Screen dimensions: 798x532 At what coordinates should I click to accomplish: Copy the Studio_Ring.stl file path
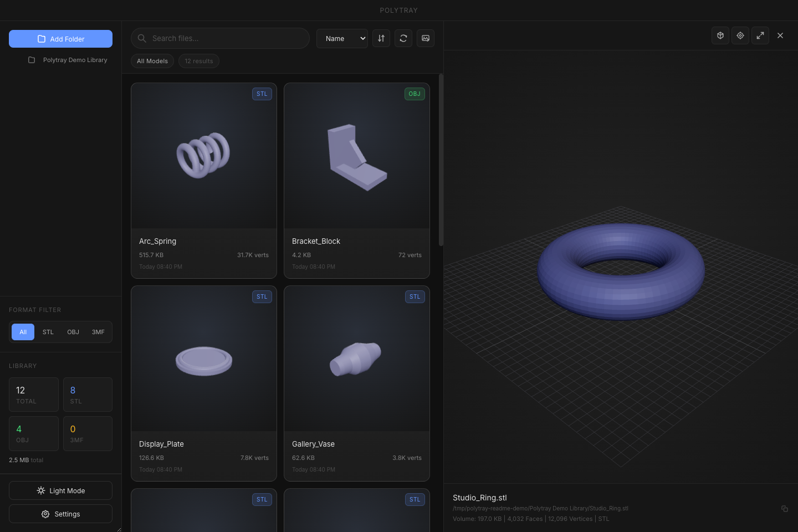pyautogui.click(x=785, y=509)
